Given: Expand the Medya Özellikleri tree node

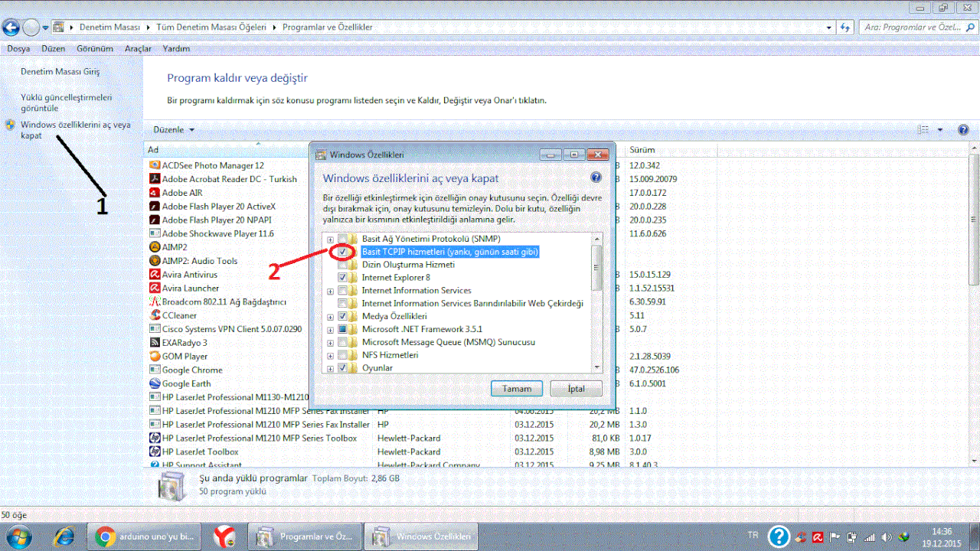Looking at the screenshot, I should pos(330,317).
